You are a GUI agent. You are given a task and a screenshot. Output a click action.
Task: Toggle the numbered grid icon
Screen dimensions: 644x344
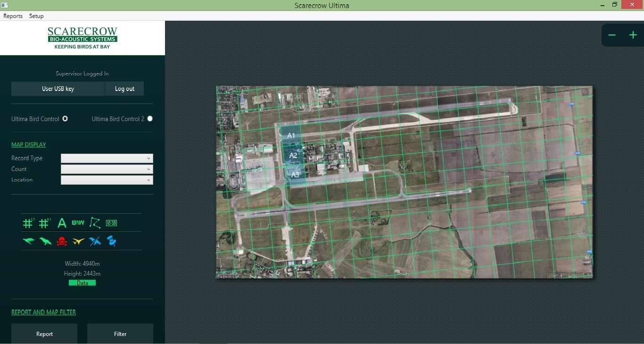tap(28, 223)
